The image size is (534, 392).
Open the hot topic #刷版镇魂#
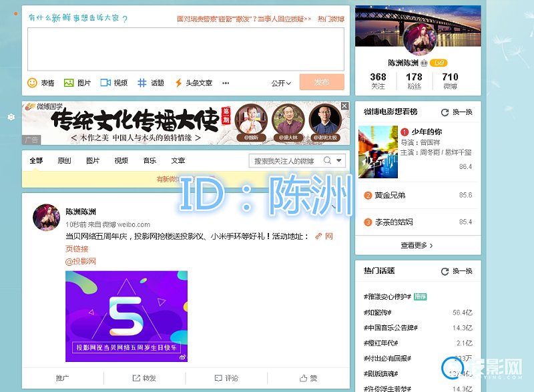(380, 373)
